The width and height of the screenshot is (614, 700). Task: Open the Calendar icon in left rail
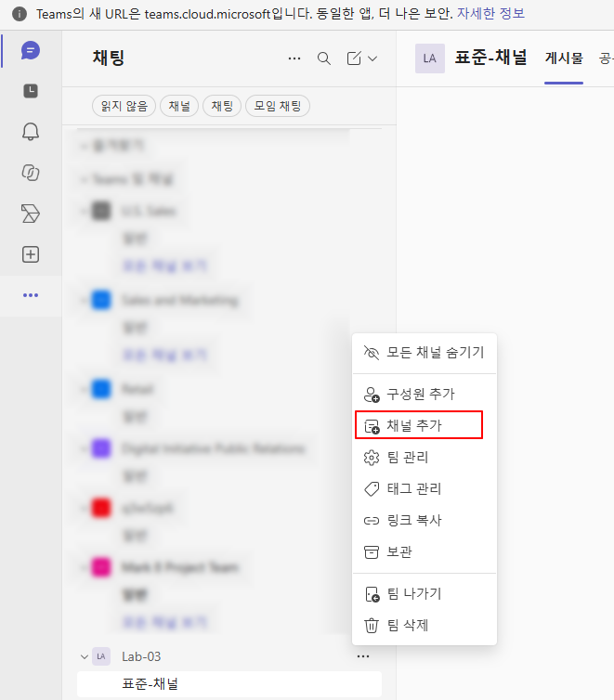click(31, 91)
